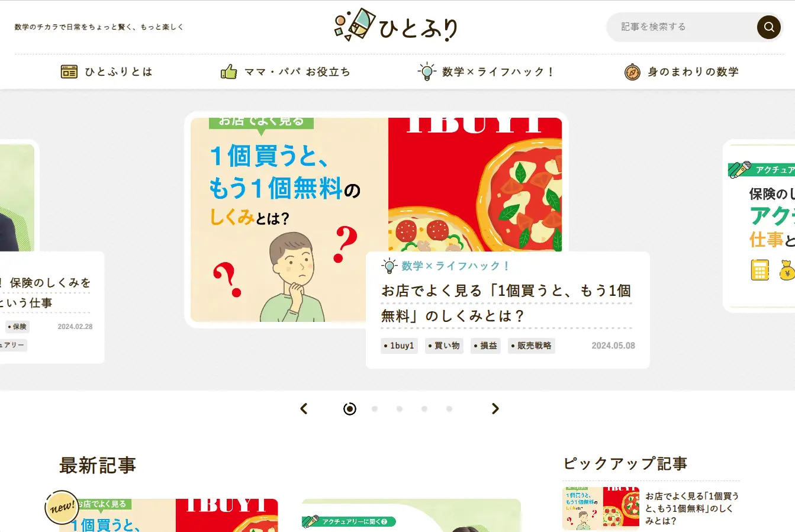The width and height of the screenshot is (795, 532).
Task: Open the article title お店でよく見る link
Action: pyautogui.click(x=506, y=303)
